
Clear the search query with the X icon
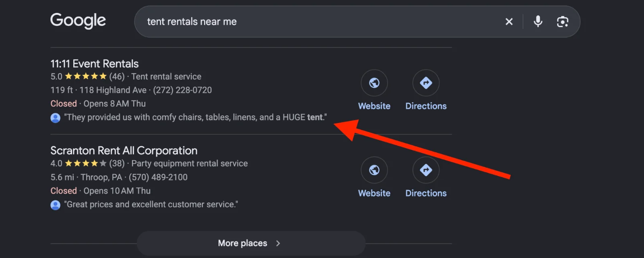click(x=509, y=22)
